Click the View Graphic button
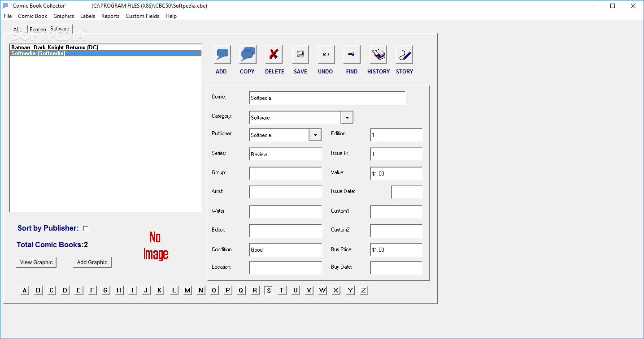644x339 pixels. coord(36,262)
